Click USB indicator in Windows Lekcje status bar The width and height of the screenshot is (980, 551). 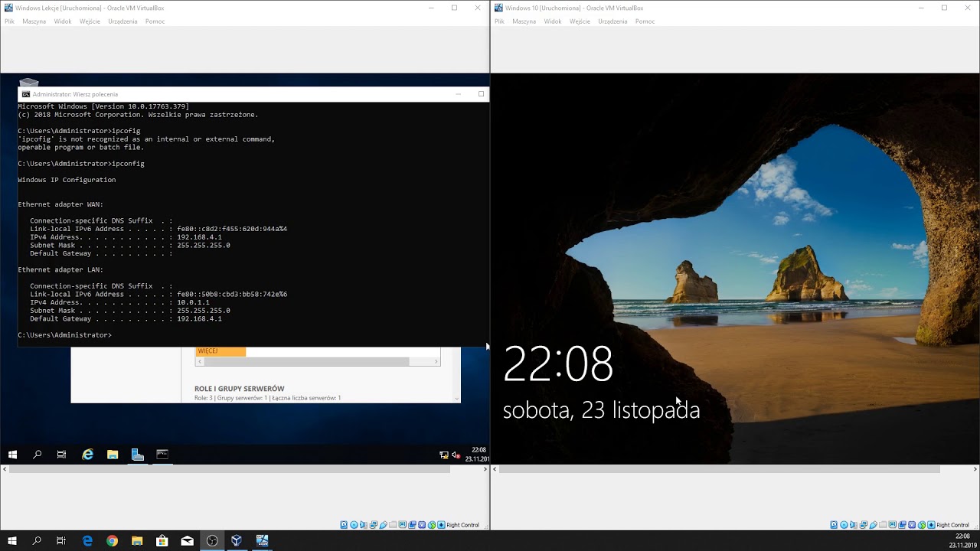tap(384, 525)
